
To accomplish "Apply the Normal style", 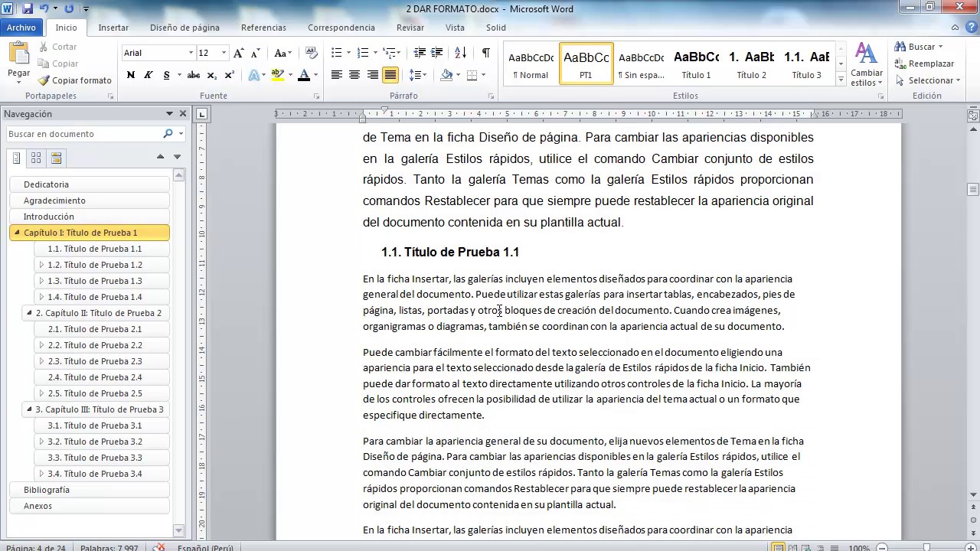I will [x=531, y=64].
